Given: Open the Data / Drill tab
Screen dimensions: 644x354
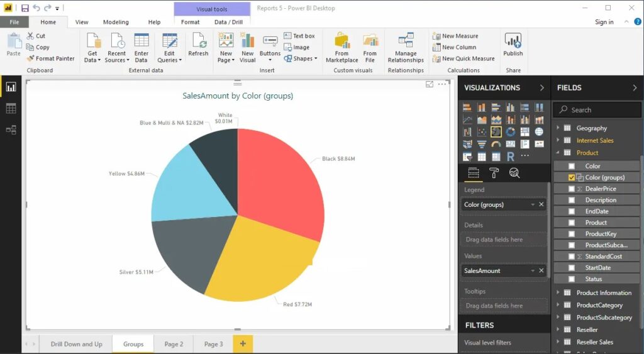Looking at the screenshot, I should (228, 22).
